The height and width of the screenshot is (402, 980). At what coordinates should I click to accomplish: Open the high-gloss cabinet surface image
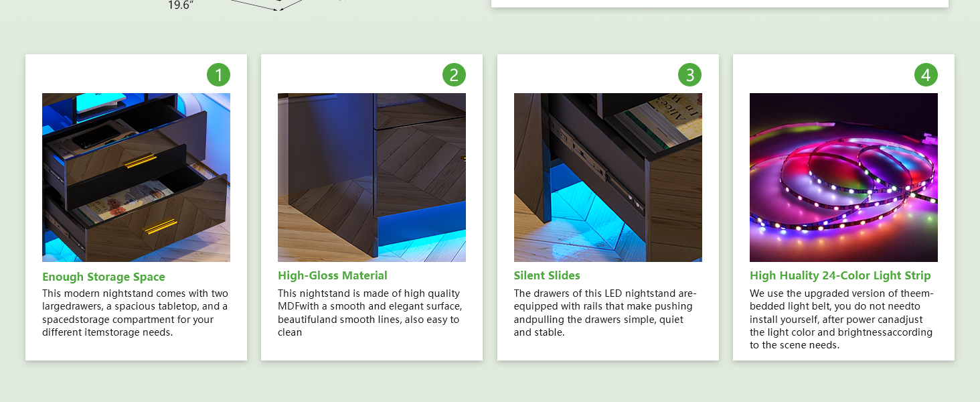[x=372, y=178]
